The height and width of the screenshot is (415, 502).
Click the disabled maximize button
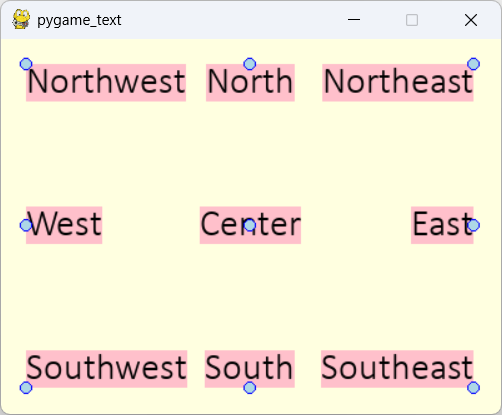pos(412,20)
